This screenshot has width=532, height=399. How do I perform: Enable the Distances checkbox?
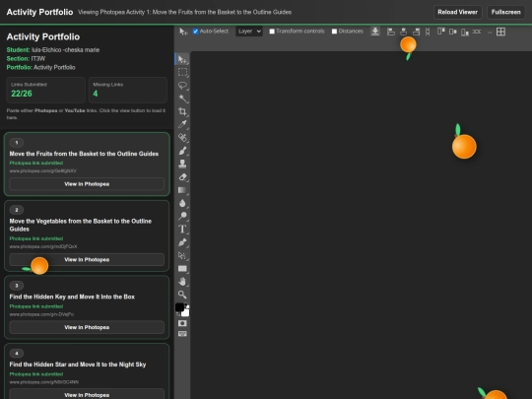334,32
